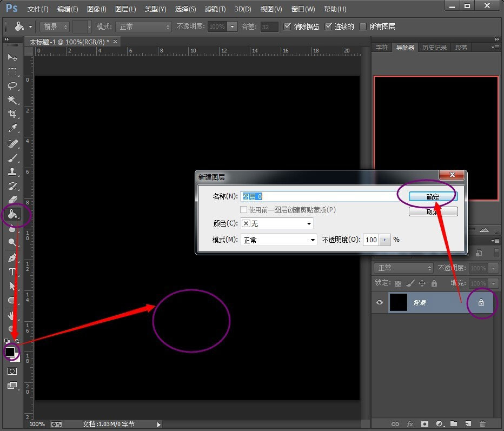Viewport: 504px width, 431px height.
Task: Switch to the 历史记录 tab
Action: click(x=434, y=48)
